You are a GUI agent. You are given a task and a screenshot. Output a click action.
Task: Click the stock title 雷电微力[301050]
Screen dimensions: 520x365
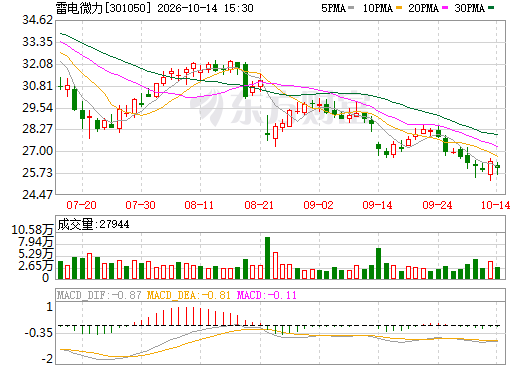click(x=103, y=8)
